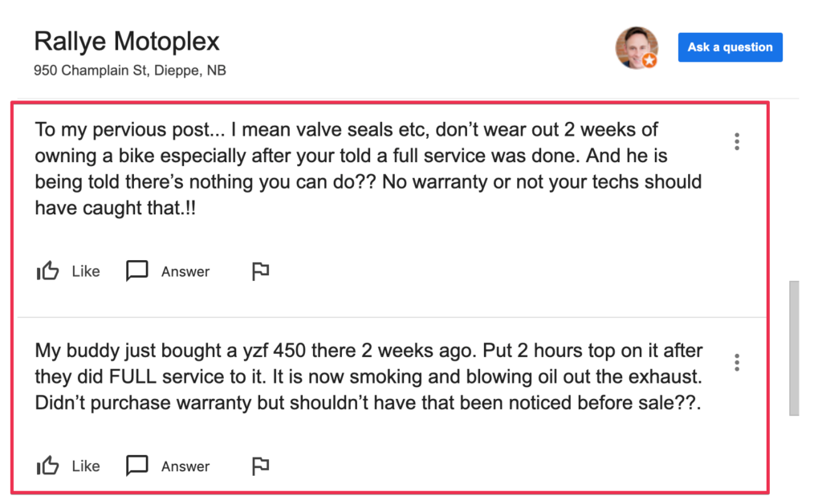Click the vertical scrollbar thumb
822x504 pixels.
tap(794, 347)
